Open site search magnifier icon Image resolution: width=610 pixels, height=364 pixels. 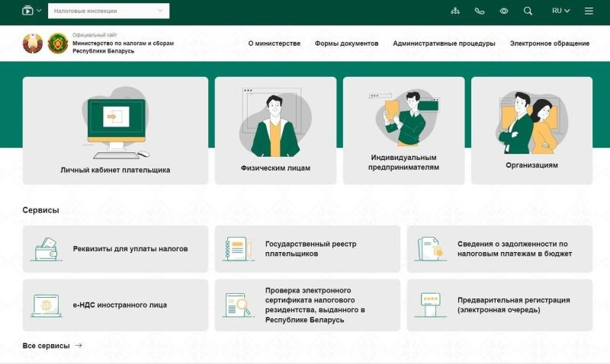pyautogui.click(x=528, y=11)
